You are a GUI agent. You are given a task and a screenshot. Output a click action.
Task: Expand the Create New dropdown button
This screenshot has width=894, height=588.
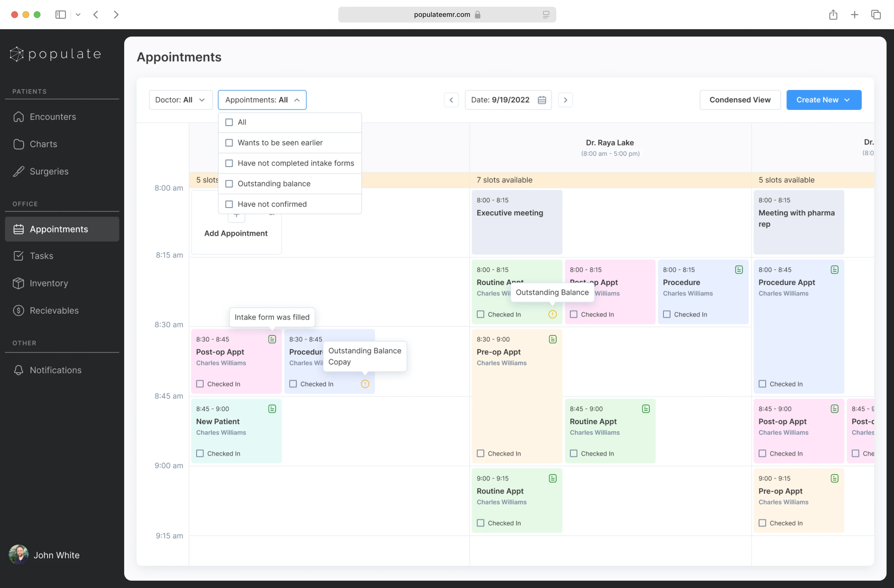point(823,100)
